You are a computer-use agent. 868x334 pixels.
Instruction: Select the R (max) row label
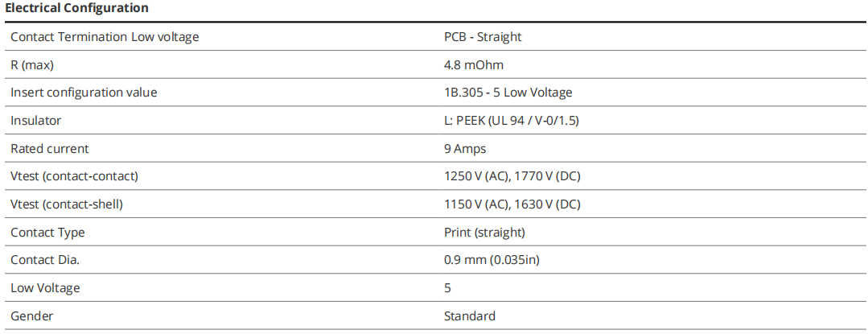(32, 64)
